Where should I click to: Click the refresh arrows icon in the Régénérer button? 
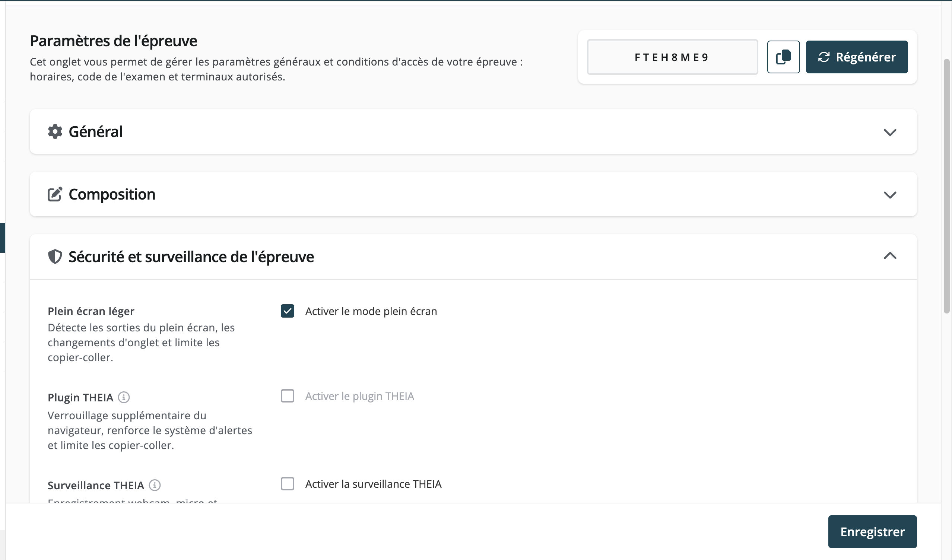[x=824, y=57]
